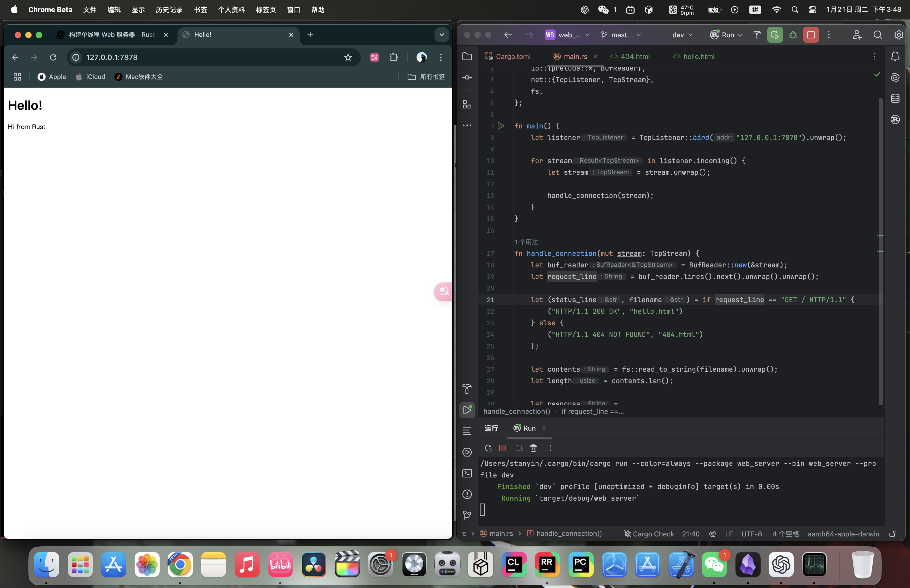The height and width of the screenshot is (588, 910).
Task: Open the dev profile dropdown
Action: (x=682, y=35)
